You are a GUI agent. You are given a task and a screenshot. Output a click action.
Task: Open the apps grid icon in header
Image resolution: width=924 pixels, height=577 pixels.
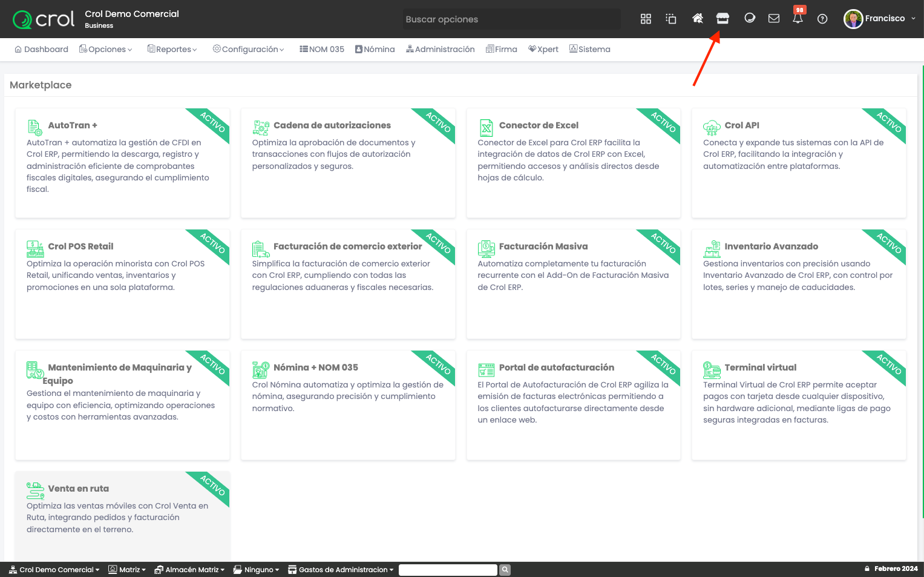coord(646,19)
